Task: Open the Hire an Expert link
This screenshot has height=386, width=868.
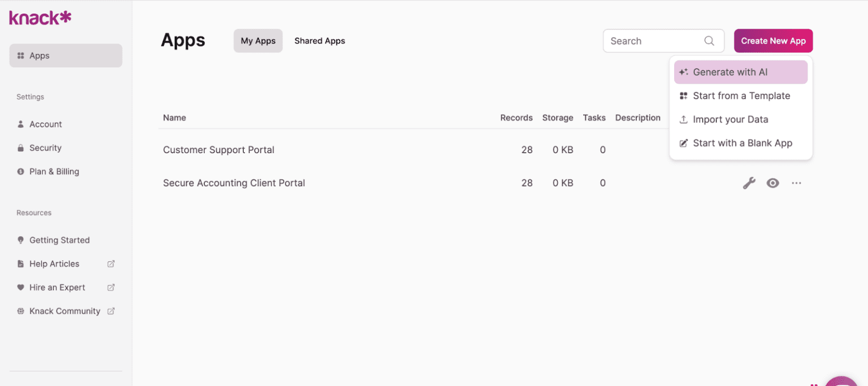Action: [x=57, y=287]
